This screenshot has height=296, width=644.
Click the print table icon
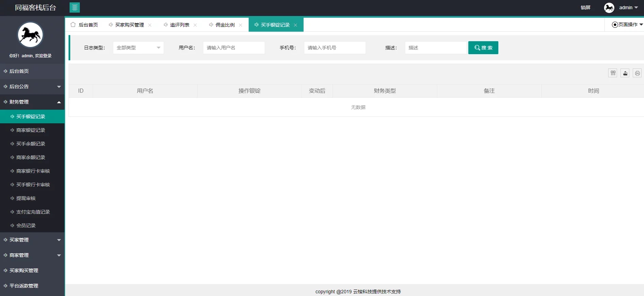point(637,73)
